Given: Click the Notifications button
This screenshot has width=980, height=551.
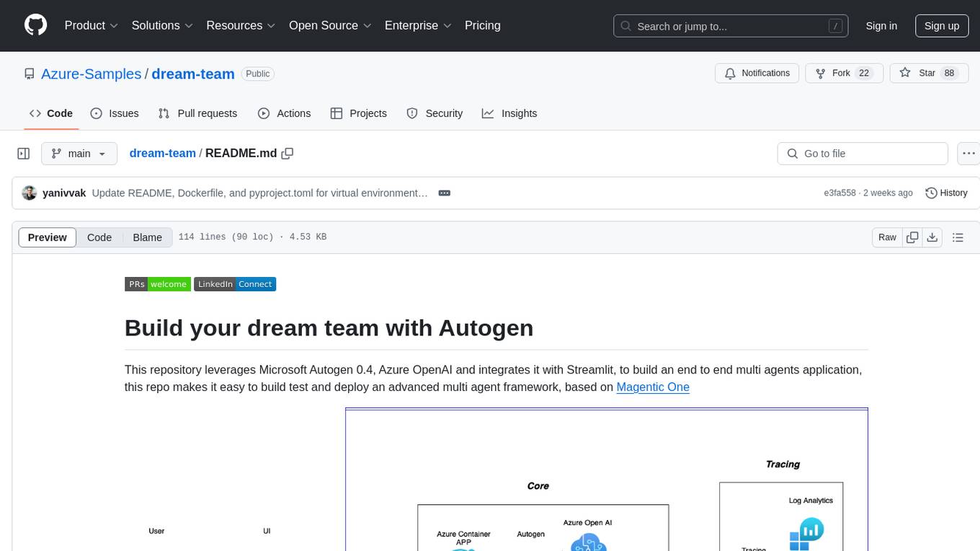Looking at the screenshot, I should [757, 74].
